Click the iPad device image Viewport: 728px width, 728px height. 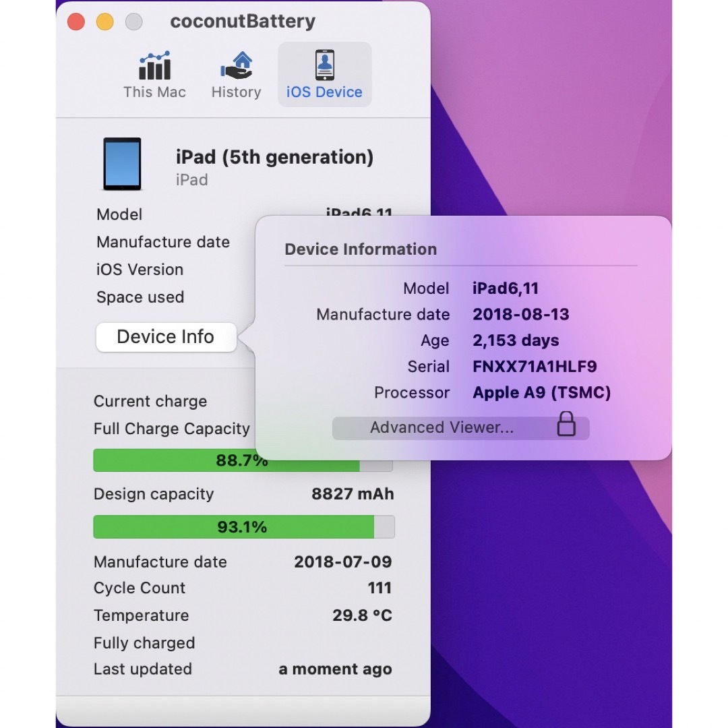(122, 164)
